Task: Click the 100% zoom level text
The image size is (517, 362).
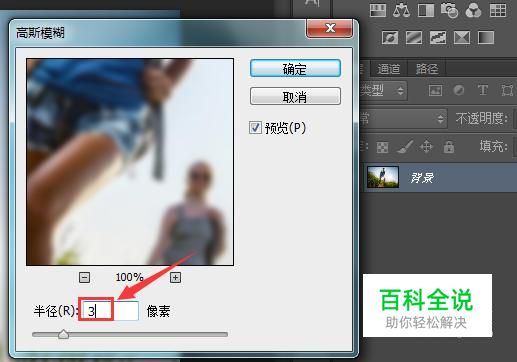Action: pyautogui.click(x=129, y=277)
